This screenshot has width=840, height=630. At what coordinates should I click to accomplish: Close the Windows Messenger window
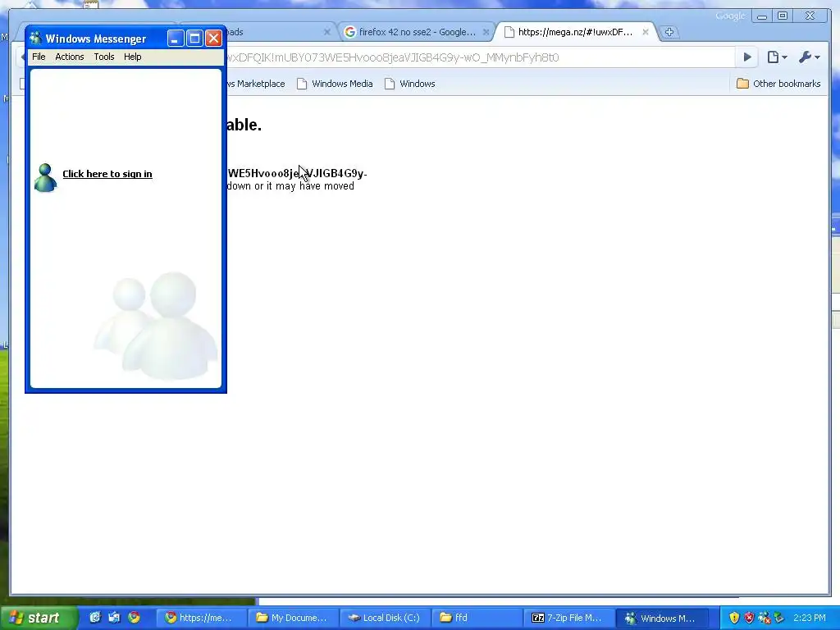[x=214, y=38]
